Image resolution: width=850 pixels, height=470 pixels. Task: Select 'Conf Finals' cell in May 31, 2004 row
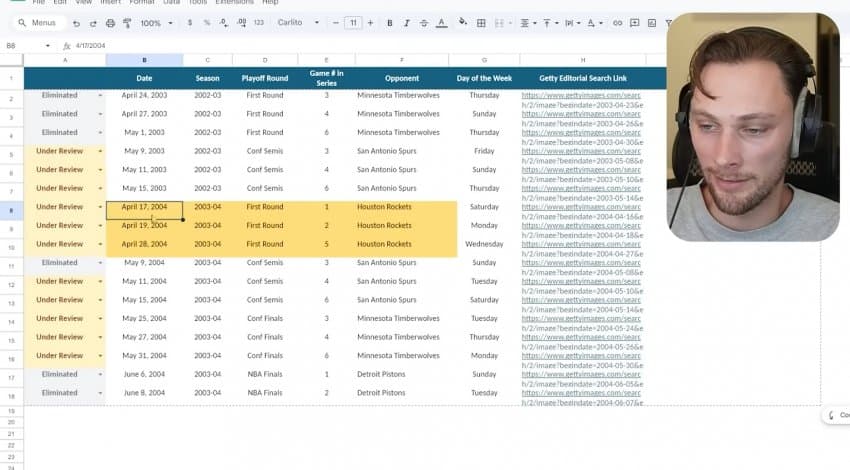coord(265,356)
